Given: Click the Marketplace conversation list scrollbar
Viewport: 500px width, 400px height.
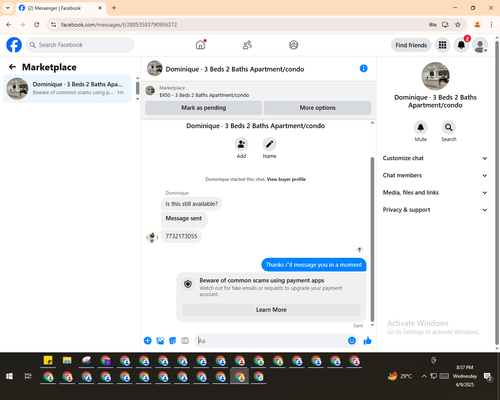Looking at the screenshot, I should (137, 88).
